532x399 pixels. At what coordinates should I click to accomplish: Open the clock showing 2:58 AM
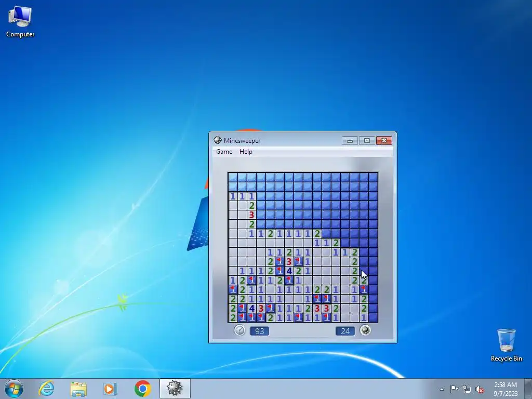coord(506,389)
